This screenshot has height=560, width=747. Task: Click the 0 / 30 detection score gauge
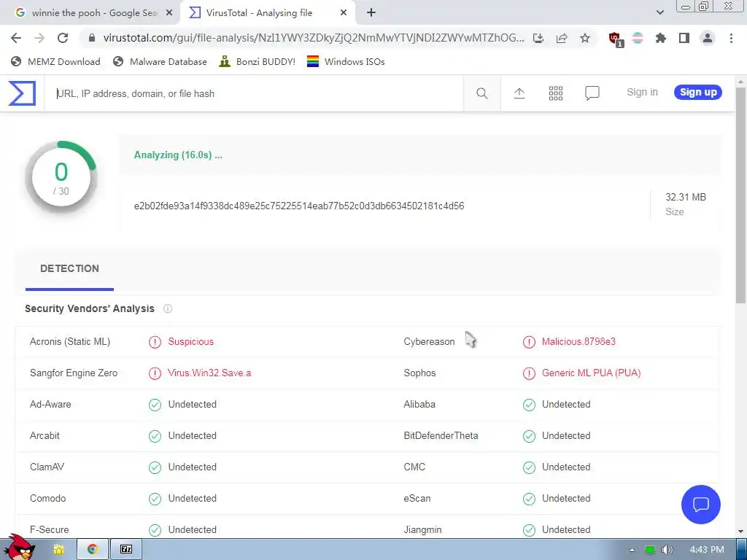point(61,178)
